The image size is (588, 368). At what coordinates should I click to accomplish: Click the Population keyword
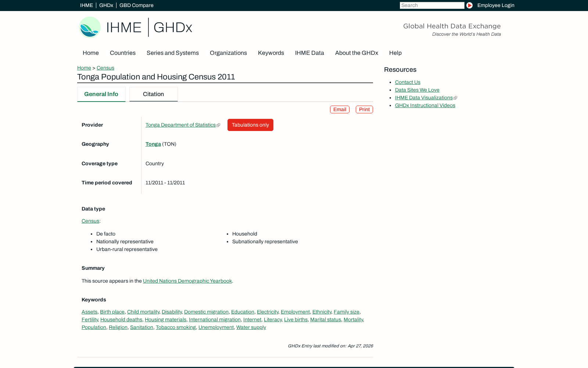tap(94, 327)
